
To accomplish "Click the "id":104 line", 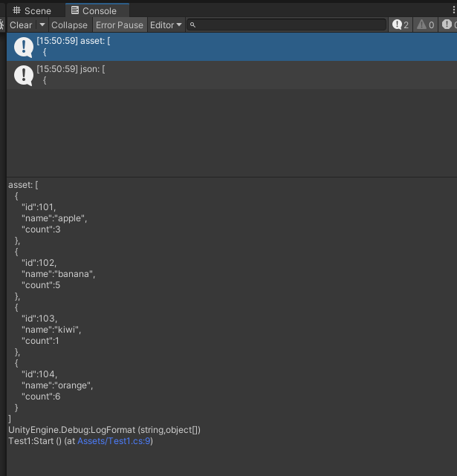I will pos(39,374).
